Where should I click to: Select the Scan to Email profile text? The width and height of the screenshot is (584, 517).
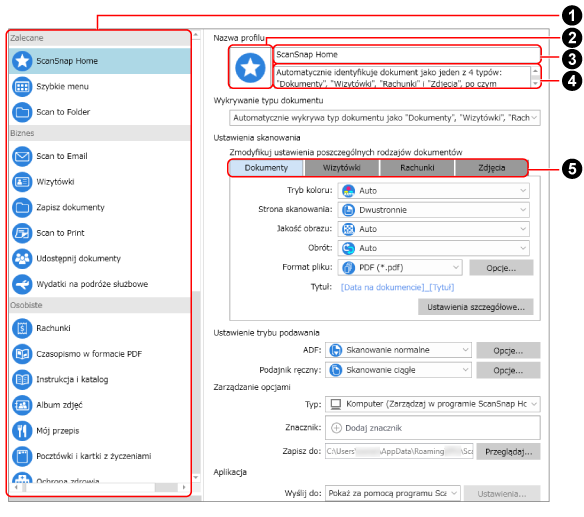click(61, 156)
